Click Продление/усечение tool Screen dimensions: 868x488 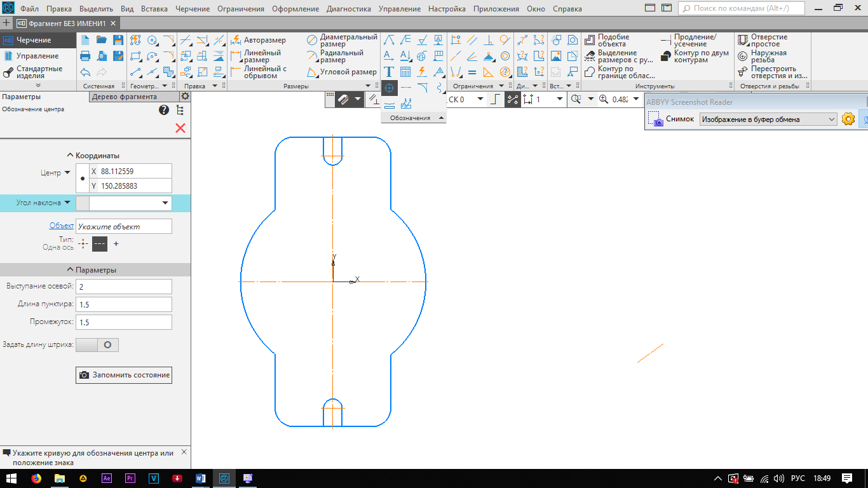click(688, 40)
